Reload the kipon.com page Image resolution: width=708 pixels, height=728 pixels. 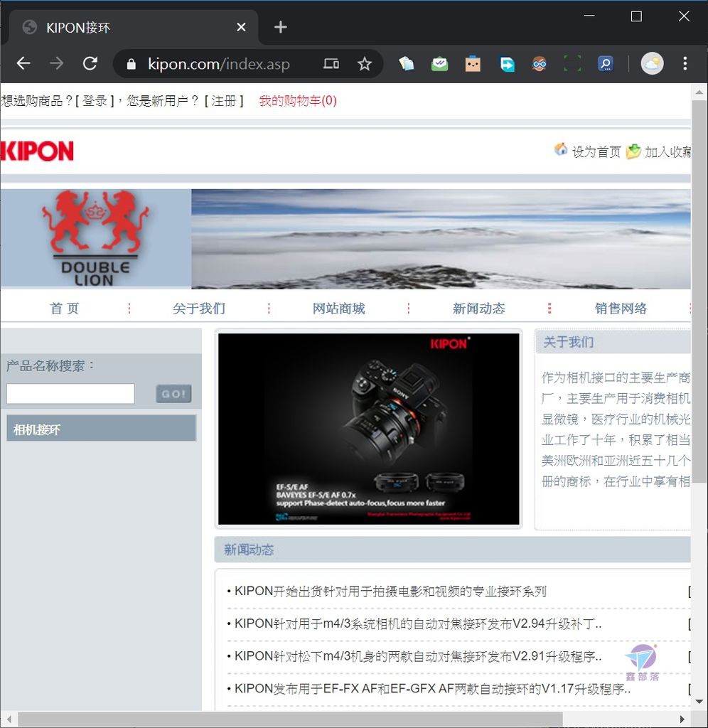click(90, 63)
